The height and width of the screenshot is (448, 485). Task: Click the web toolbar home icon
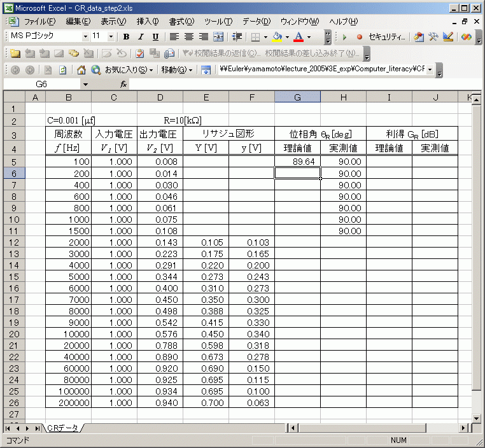(x=81, y=69)
